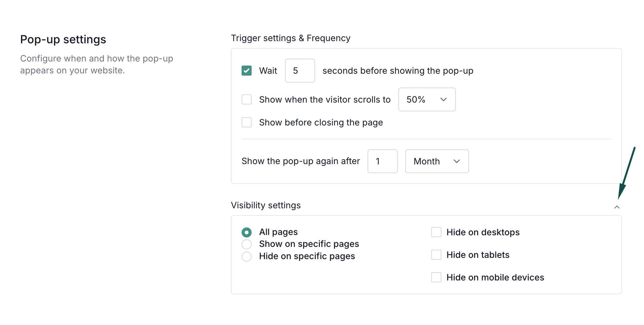Viewport: 644px width, 325px height.
Task: Click the wait seconds input field
Action: click(x=300, y=71)
